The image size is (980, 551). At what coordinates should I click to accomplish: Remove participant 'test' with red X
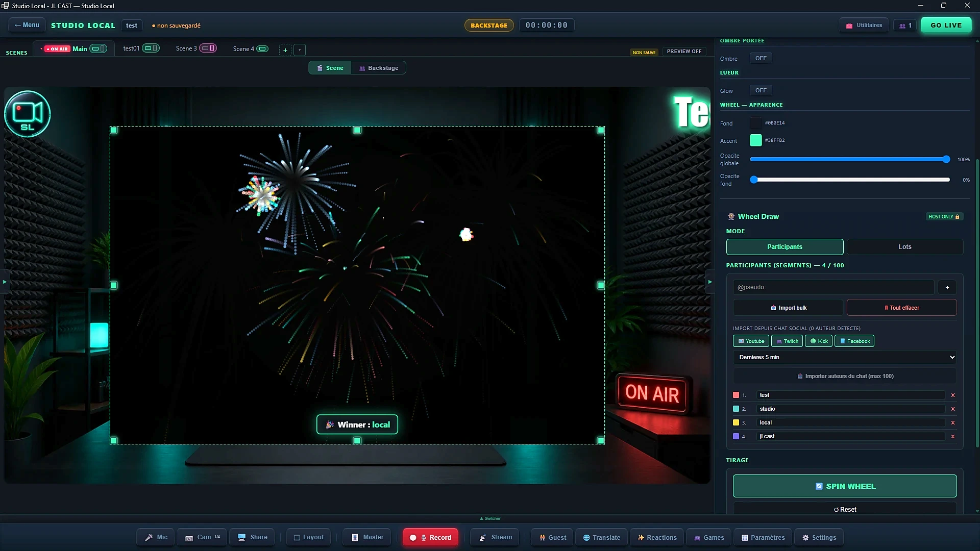[x=953, y=395]
